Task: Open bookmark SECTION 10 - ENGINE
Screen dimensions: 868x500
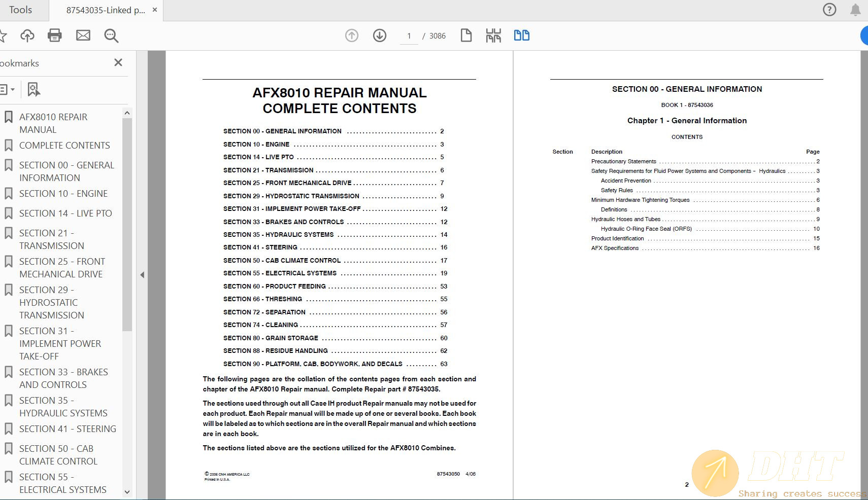Action: pos(63,194)
